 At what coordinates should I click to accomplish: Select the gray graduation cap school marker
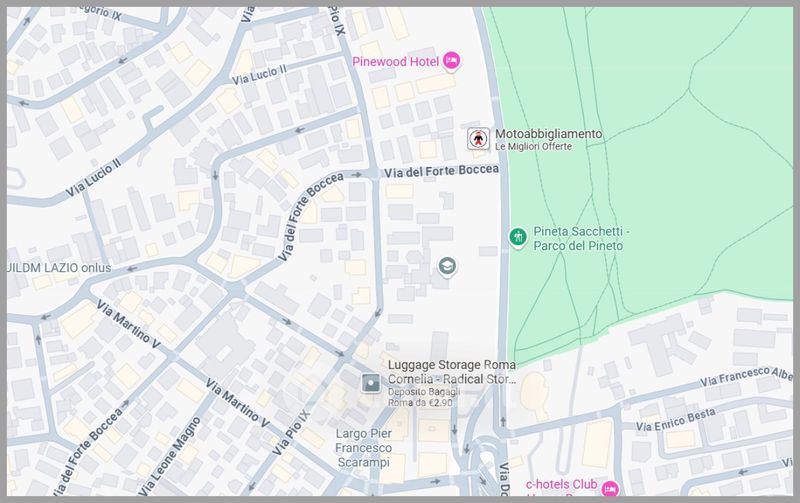click(446, 266)
